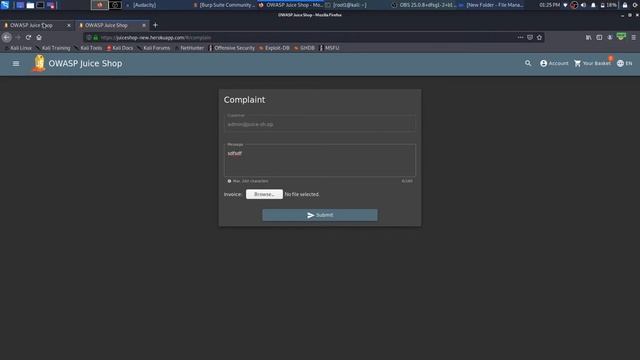Viewport: 640px width, 360px height.
Task: Open the Kali Forums bookmark
Action: point(154,48)
